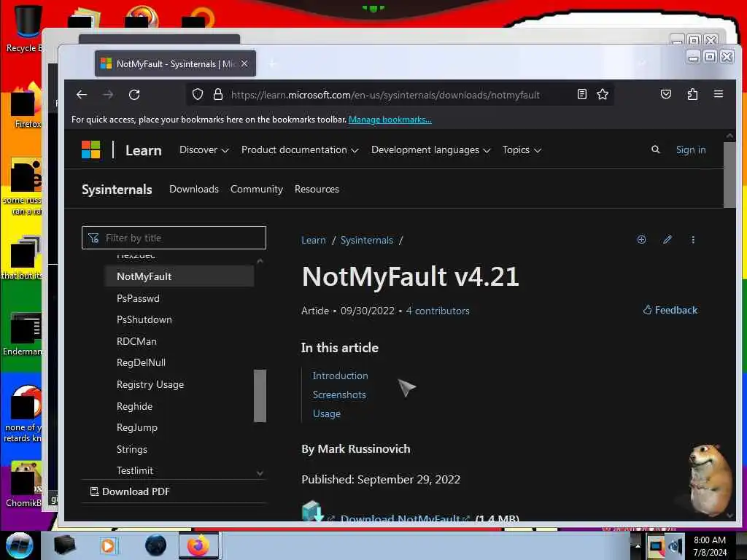Close the NotMyFault browser tab
This screenshot has width=747, height=560.
[x=244, y=63]
